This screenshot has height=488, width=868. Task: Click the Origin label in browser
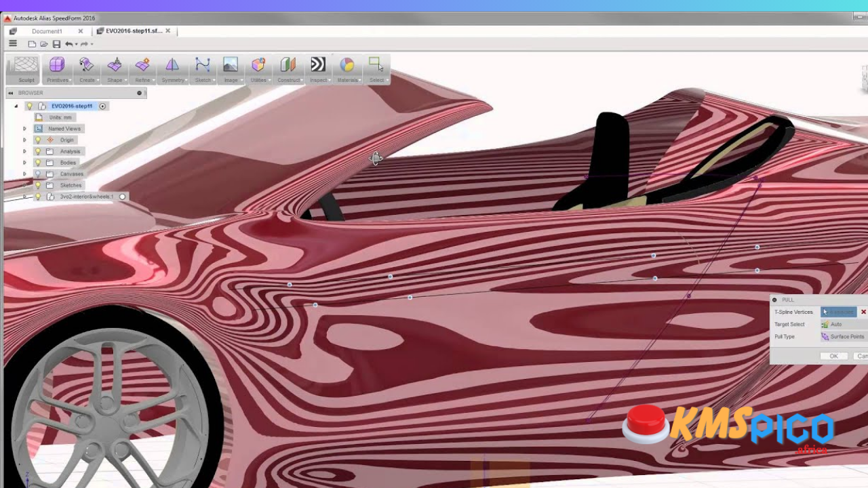(x=66, y=140)
